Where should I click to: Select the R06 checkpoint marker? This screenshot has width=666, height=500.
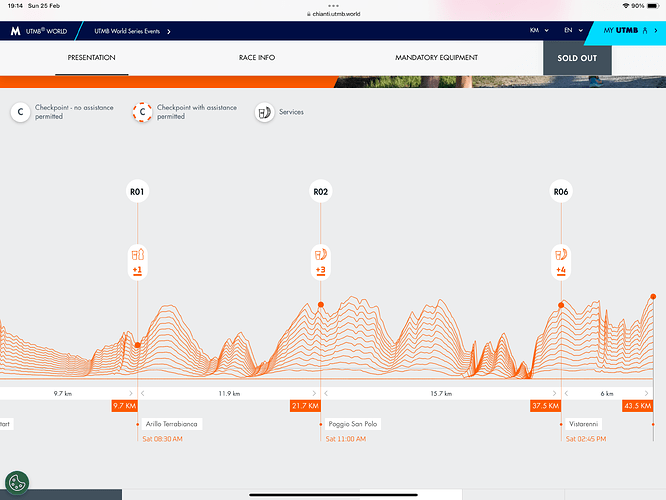tap(561, 192)
